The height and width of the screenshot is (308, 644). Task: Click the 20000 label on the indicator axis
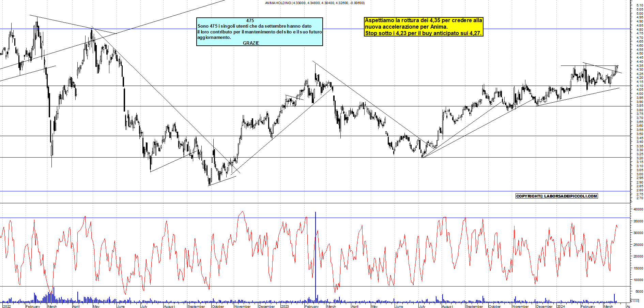(638, 256)
